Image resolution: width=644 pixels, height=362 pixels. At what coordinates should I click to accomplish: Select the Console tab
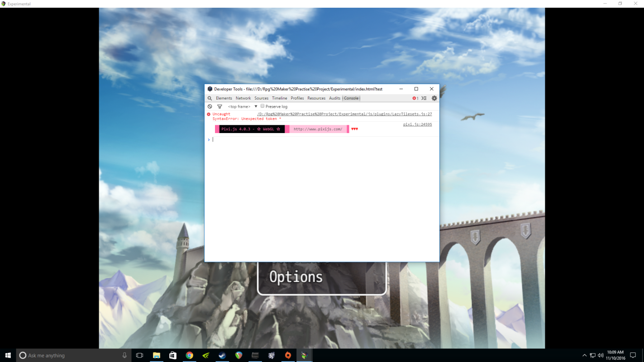click(351, 98)
